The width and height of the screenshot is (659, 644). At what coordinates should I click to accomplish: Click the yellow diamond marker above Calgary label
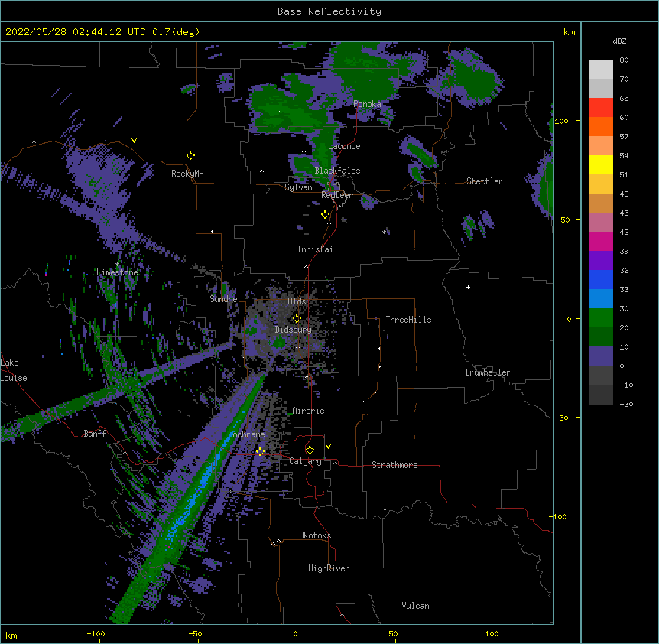pos(310,450)
